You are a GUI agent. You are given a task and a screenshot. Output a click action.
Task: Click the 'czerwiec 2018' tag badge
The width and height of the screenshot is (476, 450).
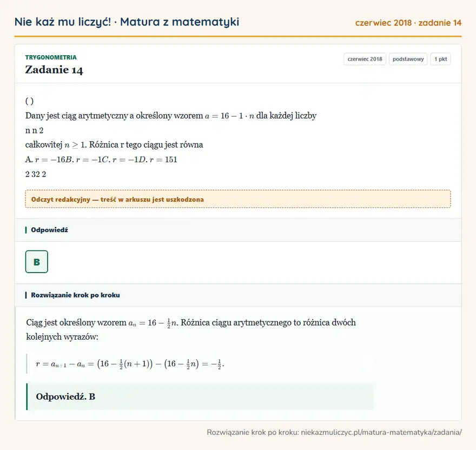[365, 59]
